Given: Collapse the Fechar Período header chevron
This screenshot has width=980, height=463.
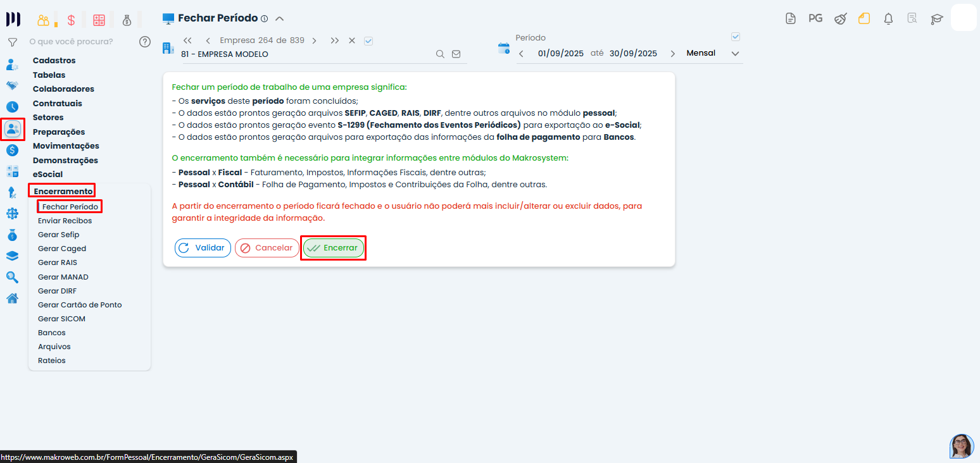Looking at the screenshot, I should click(280, 18).
